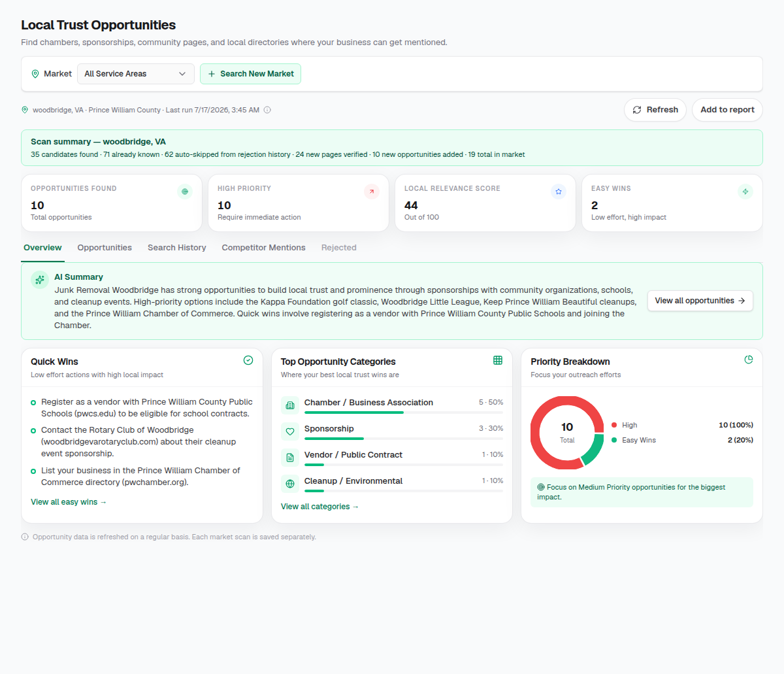Click the checkmark circle icon in Quick Wins

[248, 360]
